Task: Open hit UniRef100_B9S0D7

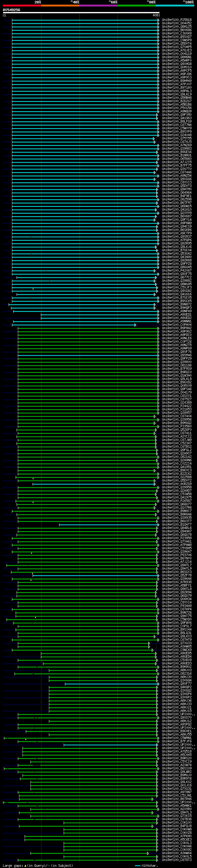Action: (176, 37)
